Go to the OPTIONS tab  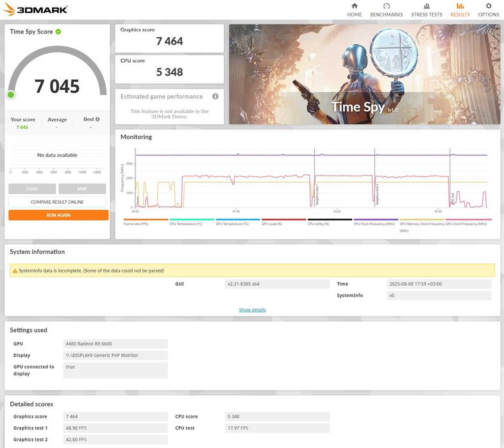(488, 15)
